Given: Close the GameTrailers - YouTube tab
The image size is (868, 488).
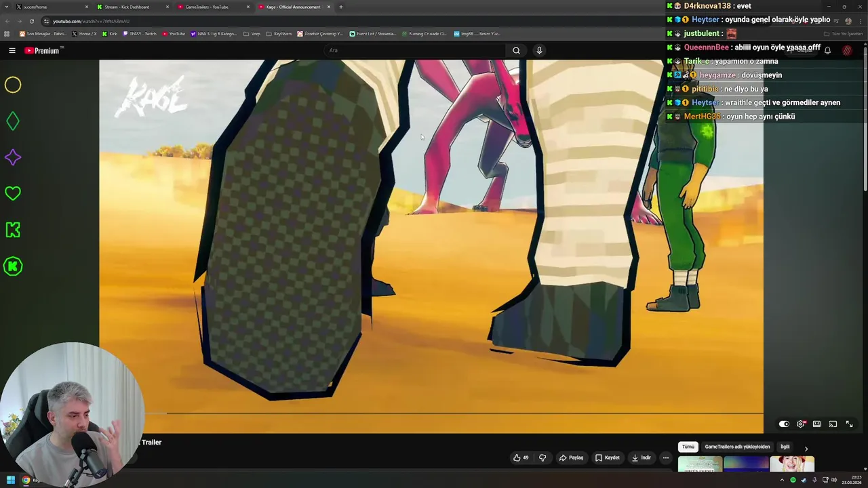Looking at the screenshot, I should [248, 7].
